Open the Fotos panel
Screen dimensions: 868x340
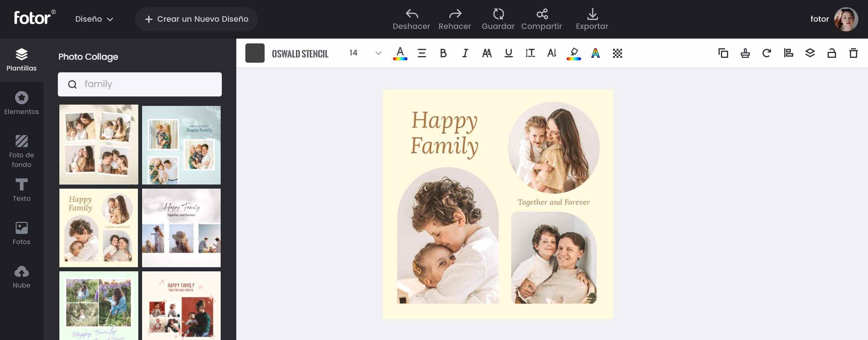pyautogui.click(x=22, y=233)
